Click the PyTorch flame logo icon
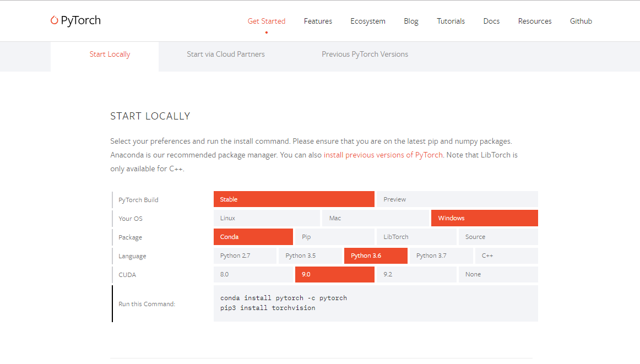Image resolution: width=640 pixels, height=364 pixels. click(x=54, y=20)
